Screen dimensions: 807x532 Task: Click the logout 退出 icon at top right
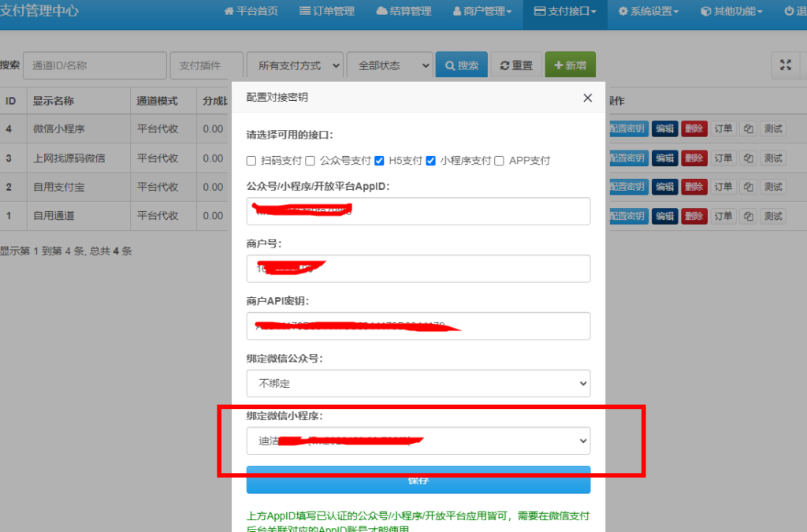tap(788, 11)
